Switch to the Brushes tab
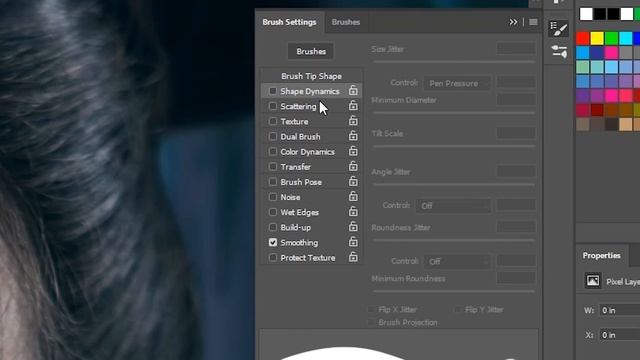This screenshot has height=360, width=640. click(346, 22)
